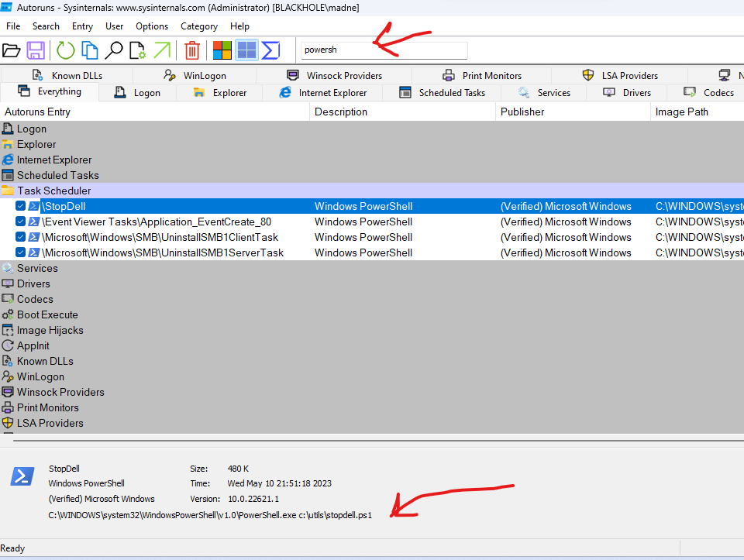The height and width of the screenshot is (560, 744).
Task: Click the red Delete trash icon
Action: pyautogui.click(x=192, y=50)
